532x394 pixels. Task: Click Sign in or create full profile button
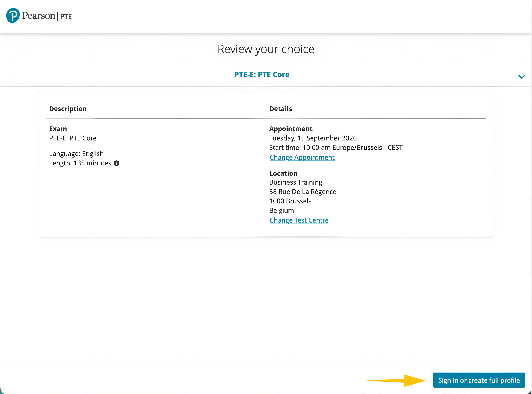[479, 380]
